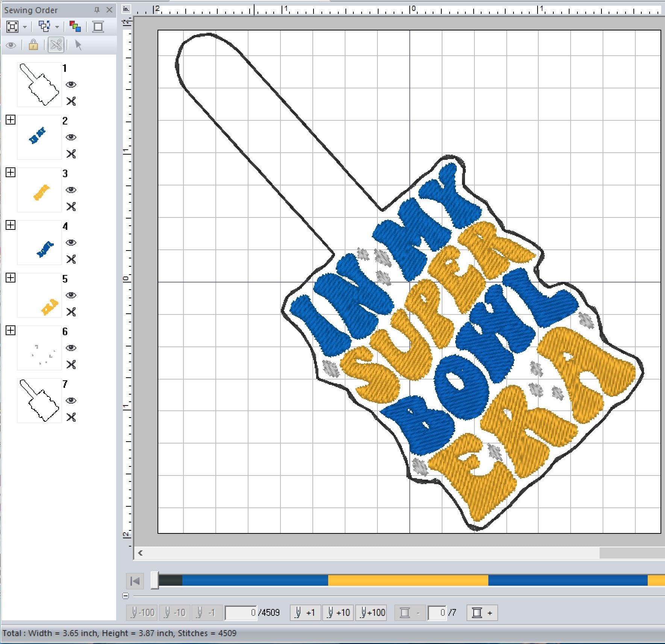Open dropdown arrow beside overlapping squares icon
665x644 pixels.
[x=57, y=27]
